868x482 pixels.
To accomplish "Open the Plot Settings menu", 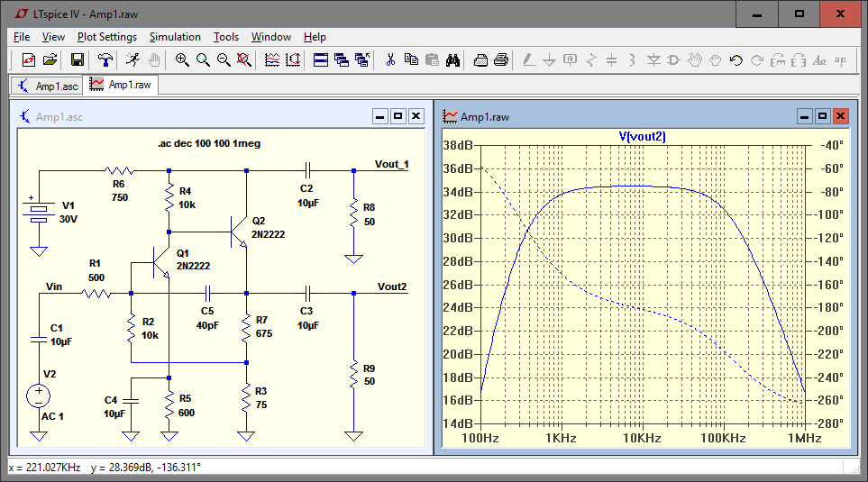I will pos(106,37).
